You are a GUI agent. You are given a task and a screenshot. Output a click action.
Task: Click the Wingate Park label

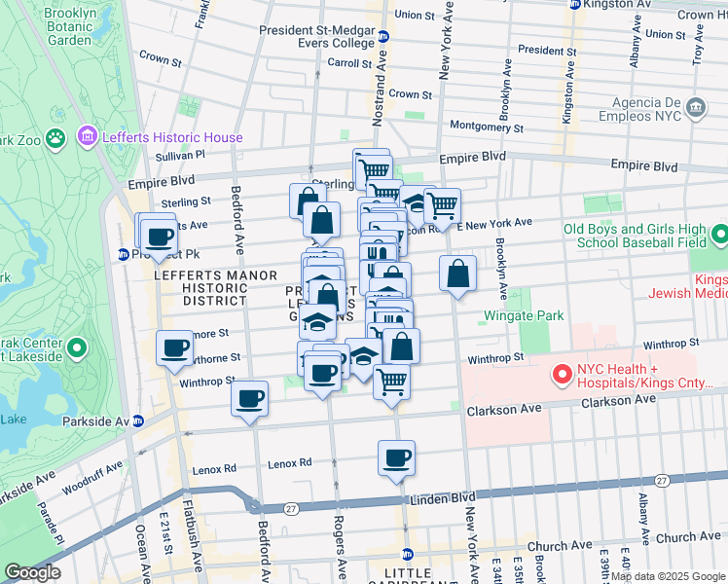(523, 316)
